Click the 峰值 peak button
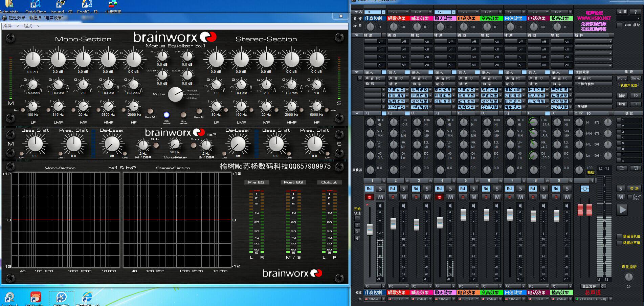644x306 pixels. [x=622, y=104]
